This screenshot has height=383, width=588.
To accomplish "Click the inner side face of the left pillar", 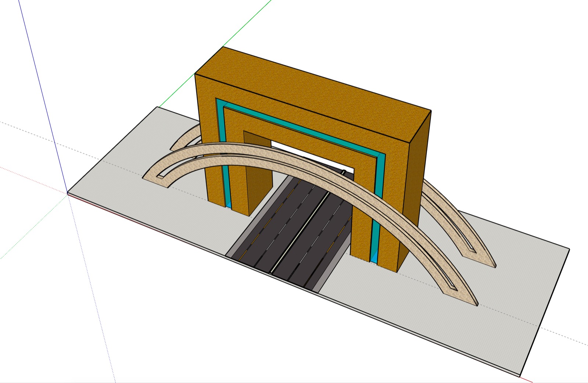I will [258, 191].
